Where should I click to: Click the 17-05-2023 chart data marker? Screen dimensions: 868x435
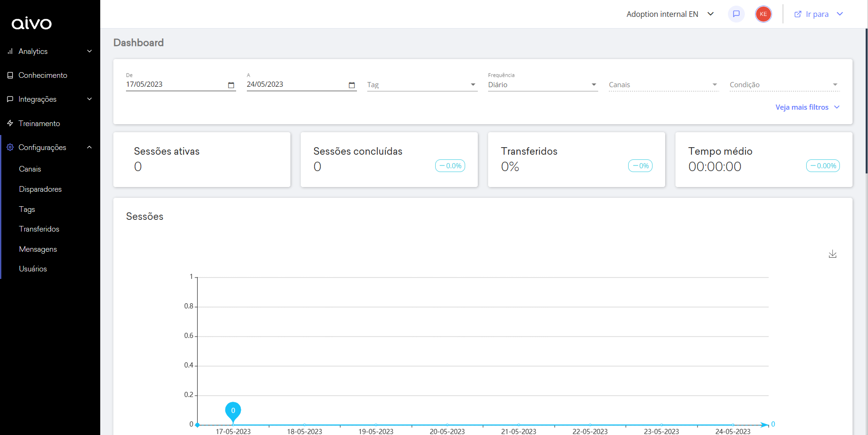click(233, 411)
